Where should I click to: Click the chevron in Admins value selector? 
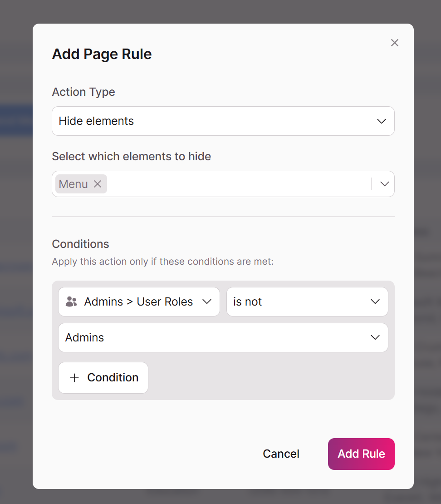click(375, 337)
